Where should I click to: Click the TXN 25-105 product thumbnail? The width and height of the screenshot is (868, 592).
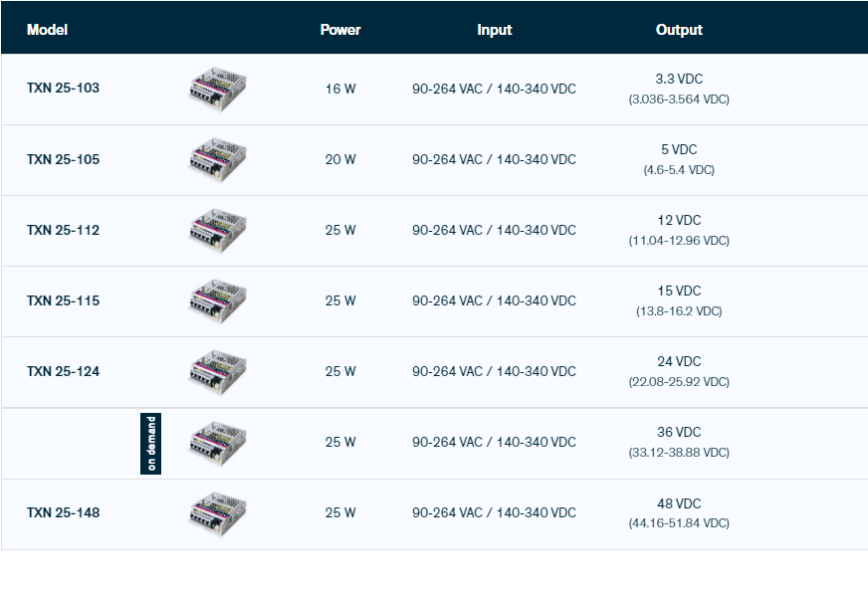218,160
